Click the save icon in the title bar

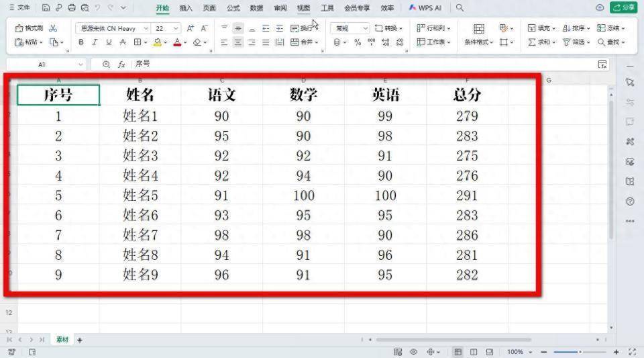tap(46, 8)
